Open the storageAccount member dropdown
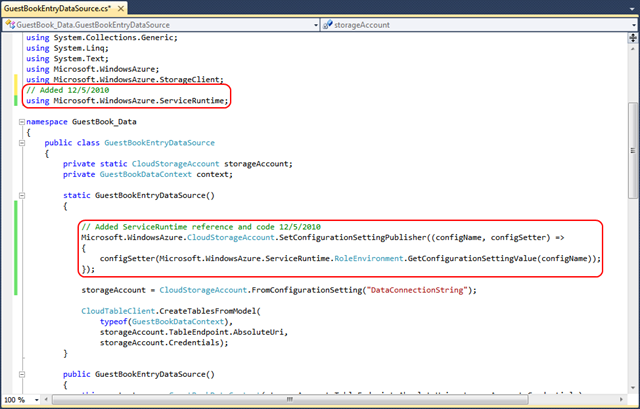 coord(635,25)
